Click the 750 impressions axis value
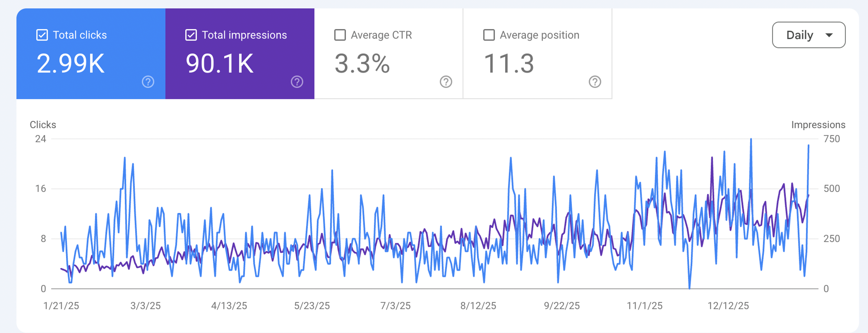The height and width of the screenshot is (333, 868). click(x=832, y=139)
